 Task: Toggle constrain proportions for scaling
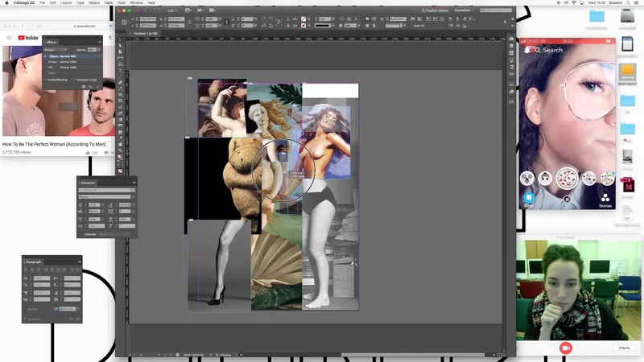click(x=226, y=23)
